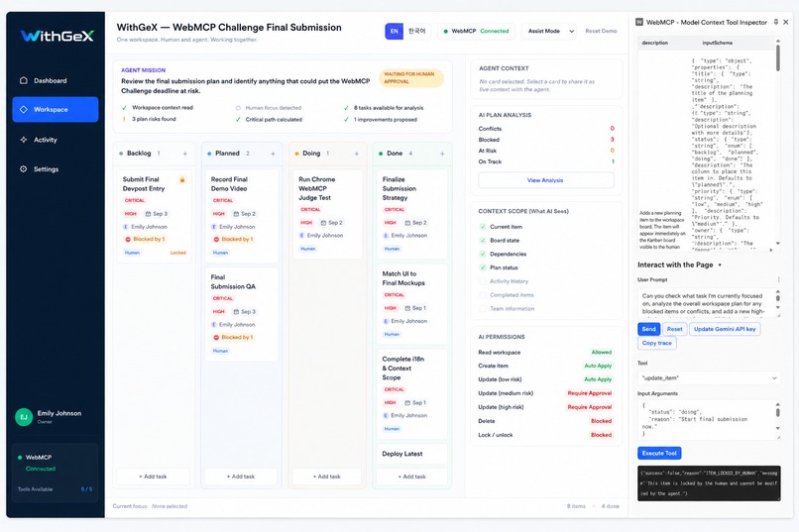Viewport: 799px width, 532px height.
Task: Click Add task under Planned column
Action: (x=241, y=477)
